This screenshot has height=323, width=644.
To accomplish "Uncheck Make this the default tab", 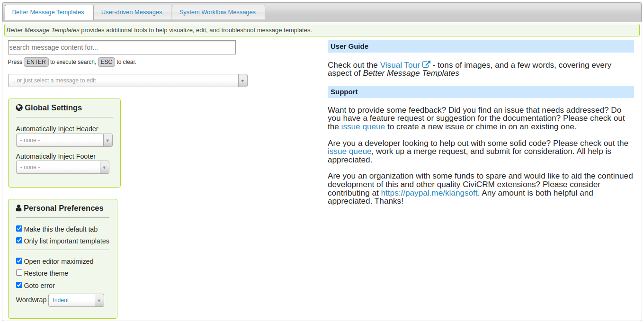I will click(x=19, y=229).
